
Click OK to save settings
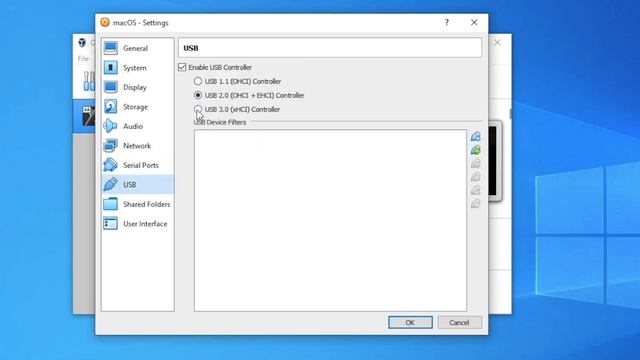[x=410, y=322]
